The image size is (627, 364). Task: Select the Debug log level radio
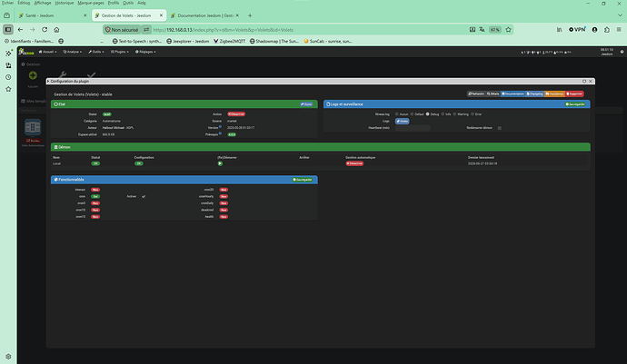(427, 114)
